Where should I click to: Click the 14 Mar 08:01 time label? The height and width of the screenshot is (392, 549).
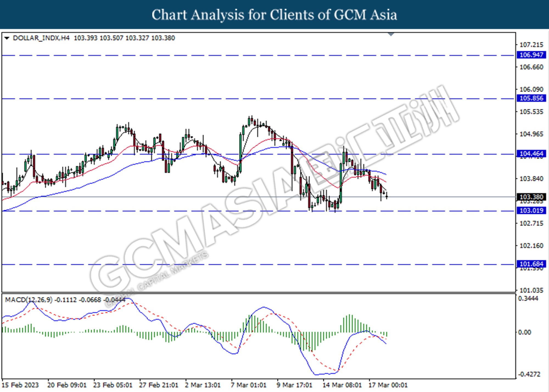pyautogui.click(x=342, y=385)
